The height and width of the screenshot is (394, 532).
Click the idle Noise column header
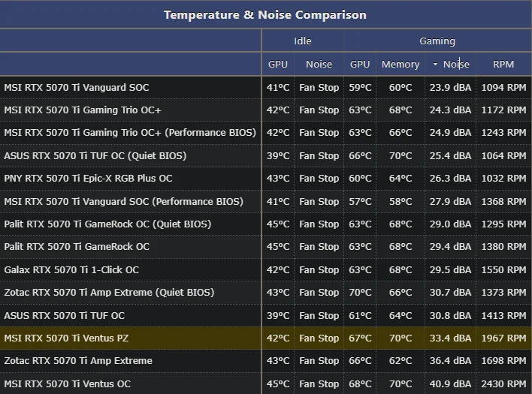click(319, 65)
